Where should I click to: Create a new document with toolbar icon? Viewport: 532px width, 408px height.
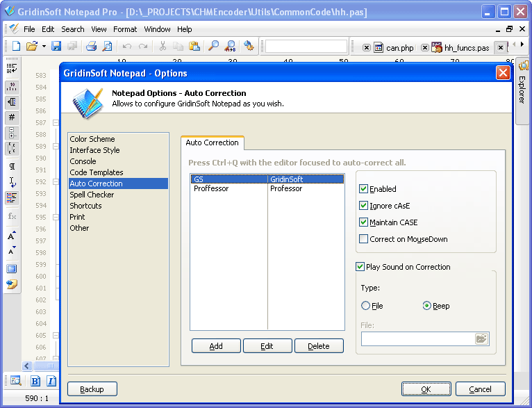point(16,46)
